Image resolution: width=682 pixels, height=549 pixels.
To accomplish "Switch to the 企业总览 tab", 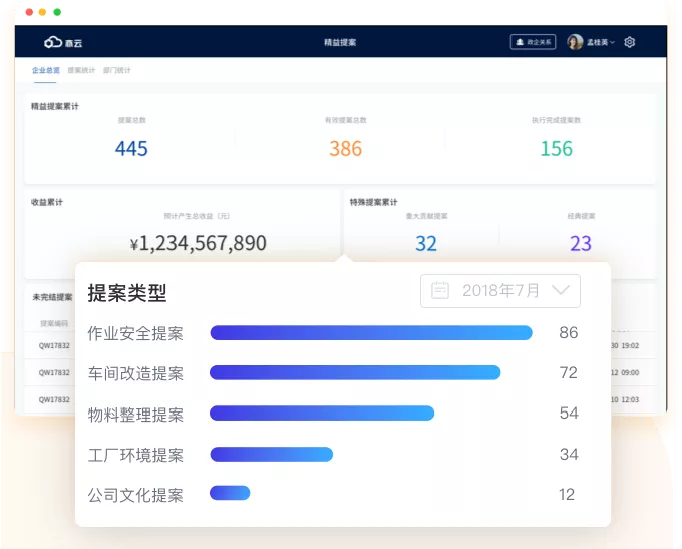I will (45, 70).
